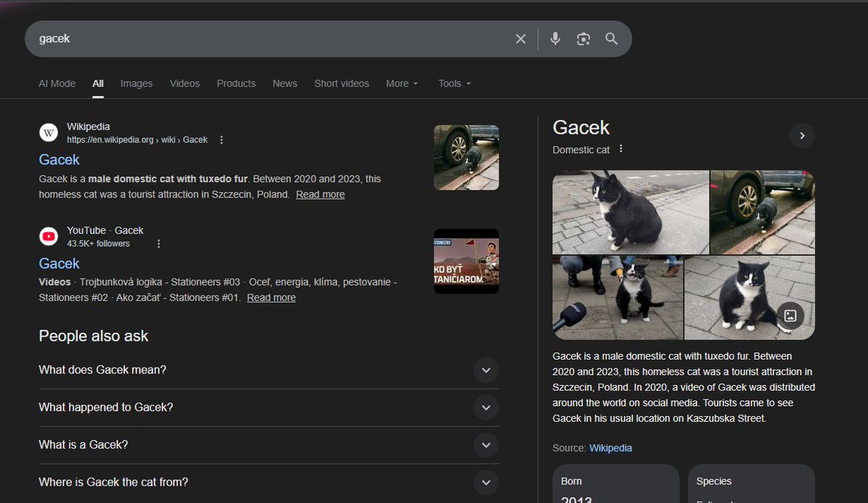868x503 pixels.
Task: Expand "What does Gacek mean?" question
Action: 268,370
